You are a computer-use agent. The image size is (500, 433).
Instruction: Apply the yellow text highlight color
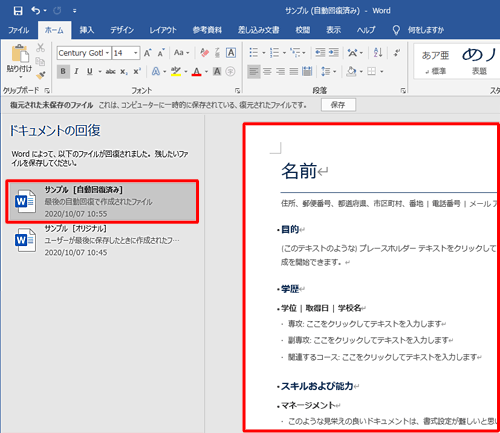(176, 71)
